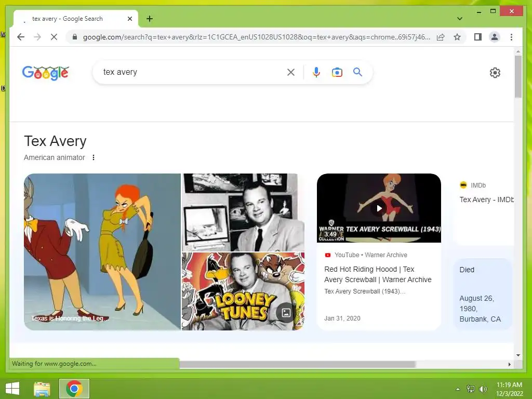The image size is (532, 399).
Task: Stop loading the page
Action: point(54,37)
